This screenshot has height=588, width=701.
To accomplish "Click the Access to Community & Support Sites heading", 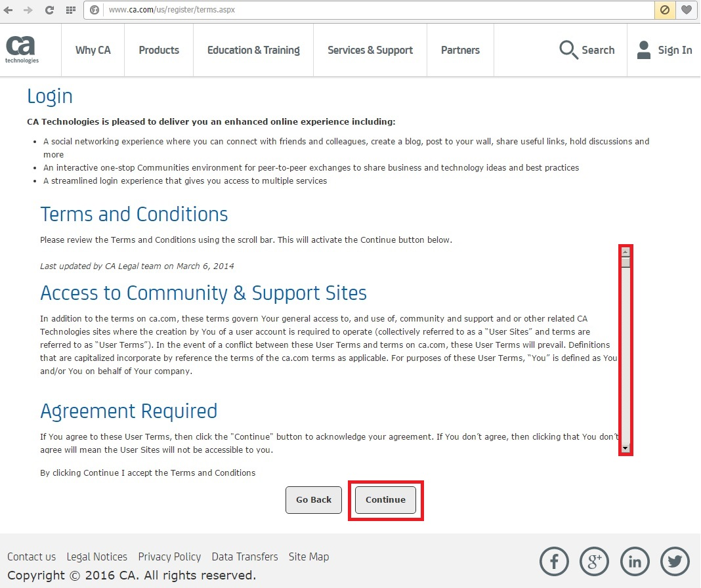I will (203, 293).
